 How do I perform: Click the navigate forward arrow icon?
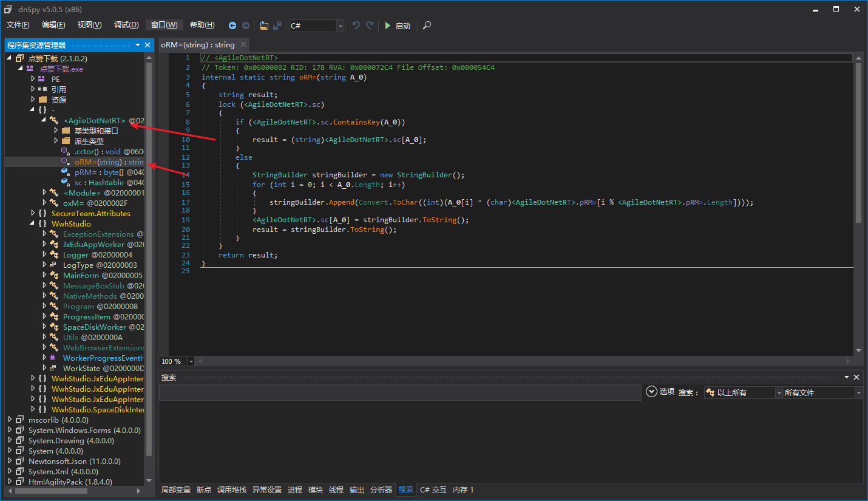tap(246, 26)
